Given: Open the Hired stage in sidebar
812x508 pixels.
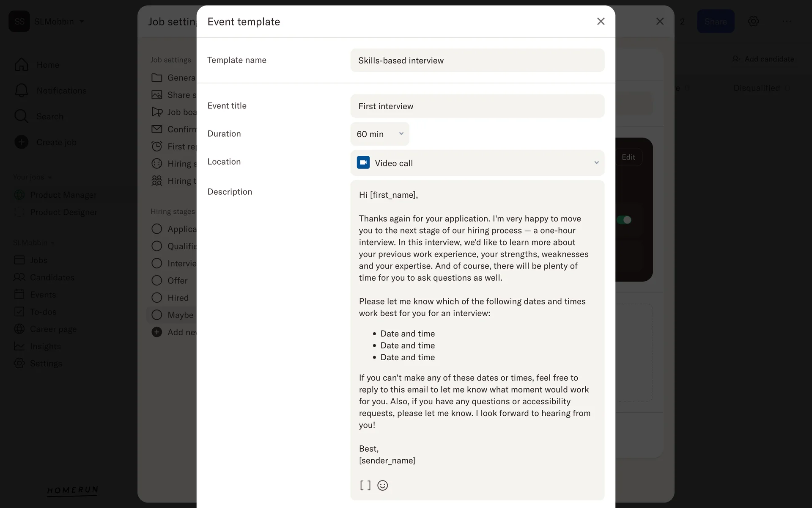Looking at the screenshot, I should [x=178, y=298].
